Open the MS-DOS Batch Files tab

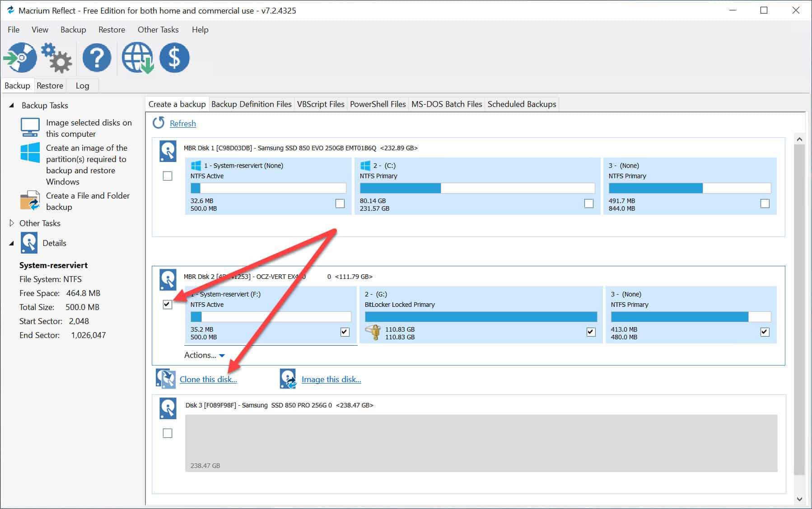point(447,104)
